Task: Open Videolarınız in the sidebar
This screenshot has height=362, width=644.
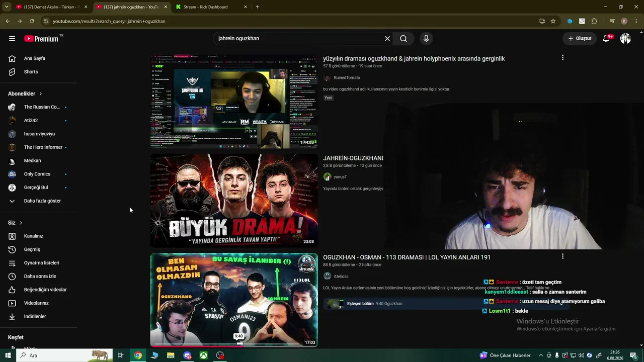Action: (39, 303)
